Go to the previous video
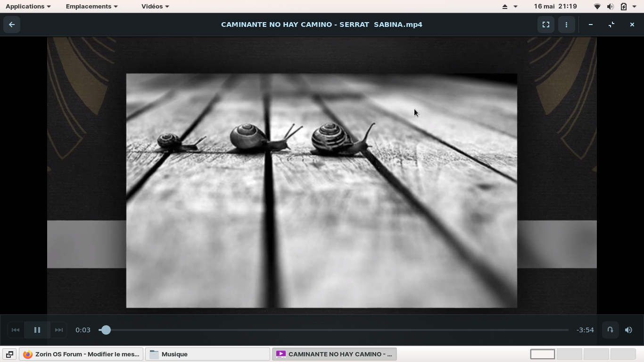The width and height of the screenshot is (644, 362). pyautogui.click(x=16, y=330)
